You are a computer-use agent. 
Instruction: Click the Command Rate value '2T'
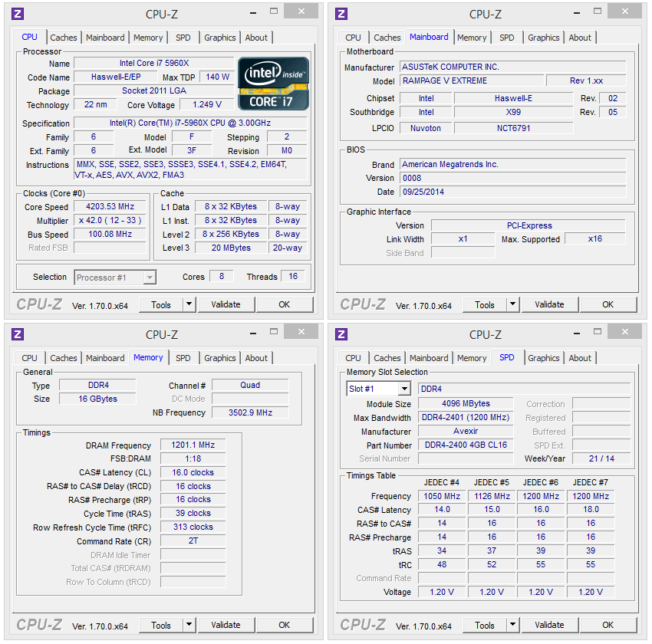tap(193, 540)
